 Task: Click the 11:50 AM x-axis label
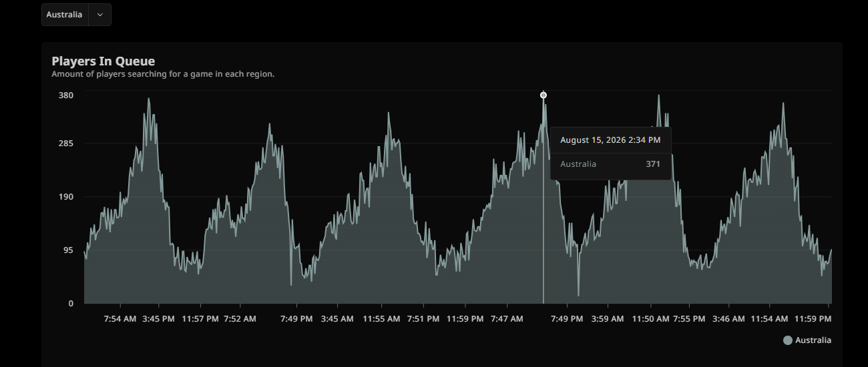click(650, 319)
